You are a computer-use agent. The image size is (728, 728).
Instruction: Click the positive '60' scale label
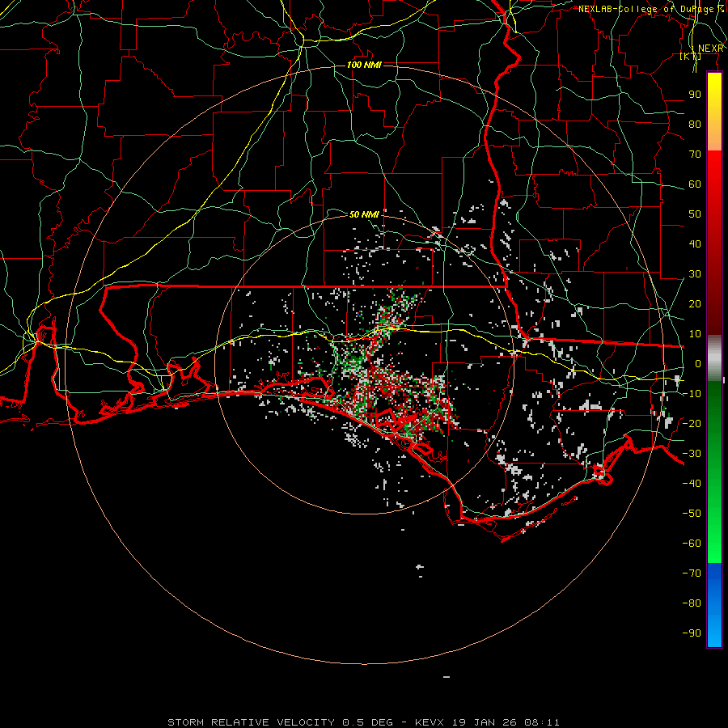click(695, 184)
